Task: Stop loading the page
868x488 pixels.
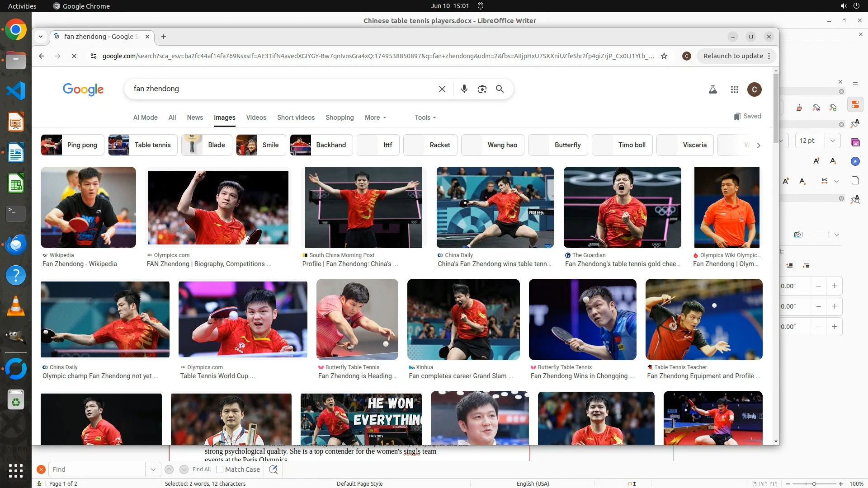Action: (74, 56)
